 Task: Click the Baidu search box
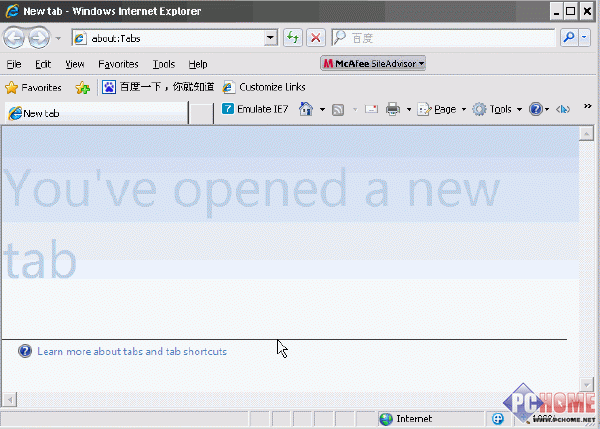coord(443,38)
